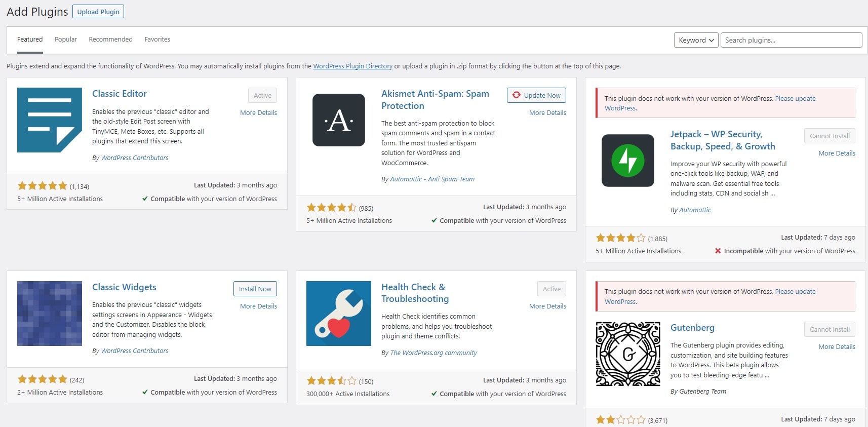Click the Health Check wrench icon

coord(338,314)
